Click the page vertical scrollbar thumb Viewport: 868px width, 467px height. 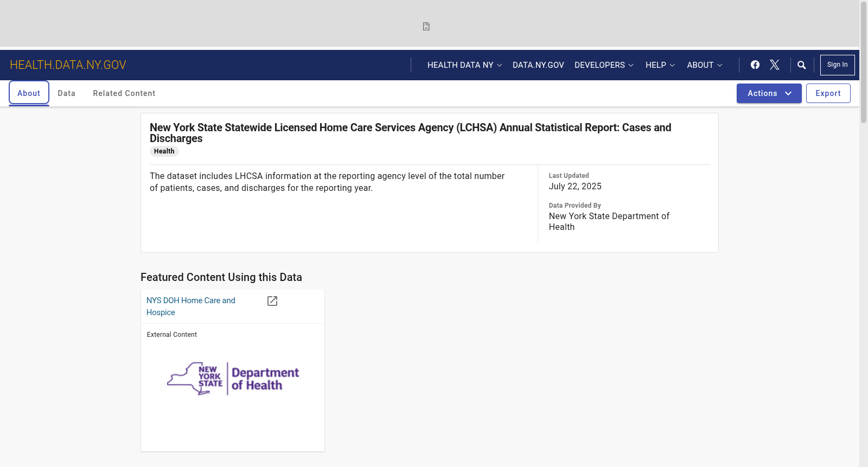tap(864, 61)
